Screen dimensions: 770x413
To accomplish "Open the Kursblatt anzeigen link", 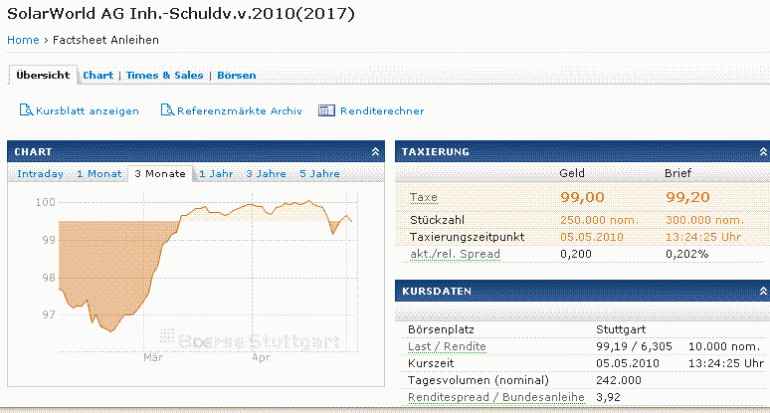I will (87, 111).
